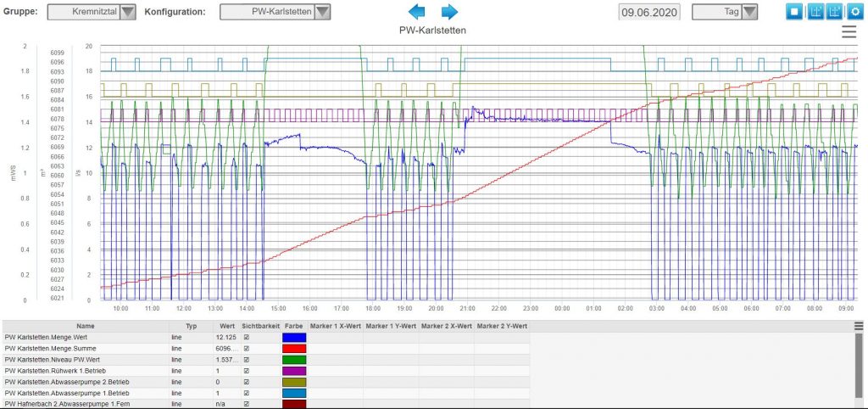The height and width of the screenshot is (409, 868).
Task: Toggle visibility of Niveau PW.Wert series
Action: click(x=247, y=360)
